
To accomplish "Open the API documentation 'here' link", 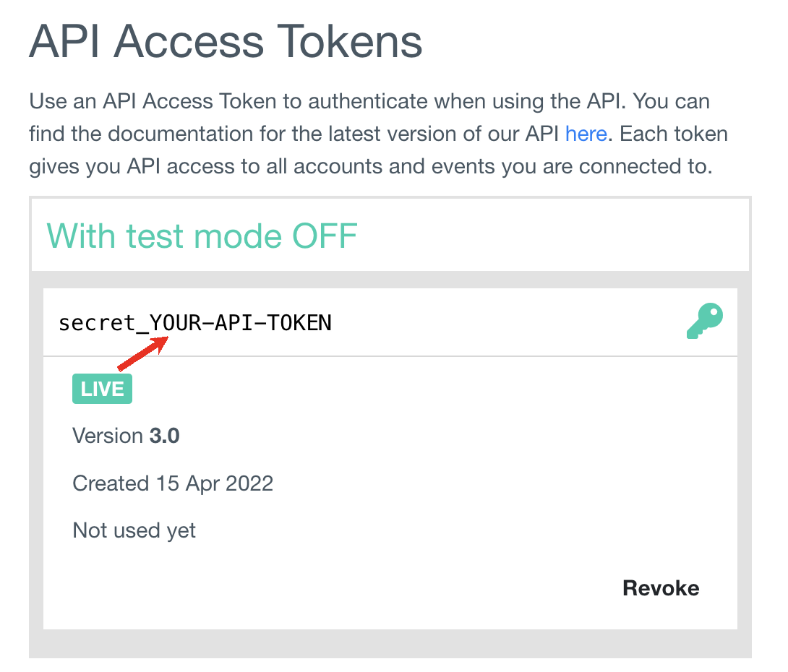I will pyautogui.click(x=586, y=134).
